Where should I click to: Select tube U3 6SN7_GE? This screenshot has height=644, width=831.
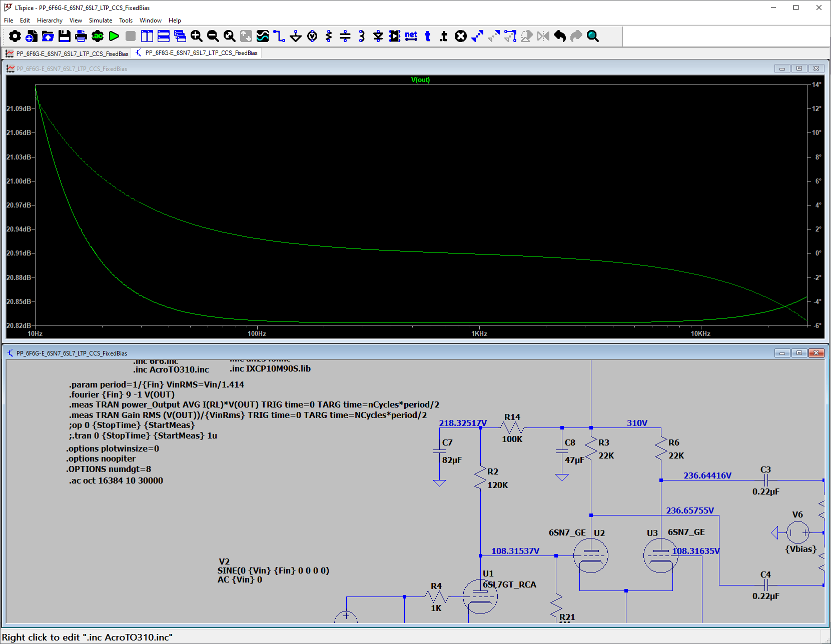pyautogui.click(x=660, y=555)
